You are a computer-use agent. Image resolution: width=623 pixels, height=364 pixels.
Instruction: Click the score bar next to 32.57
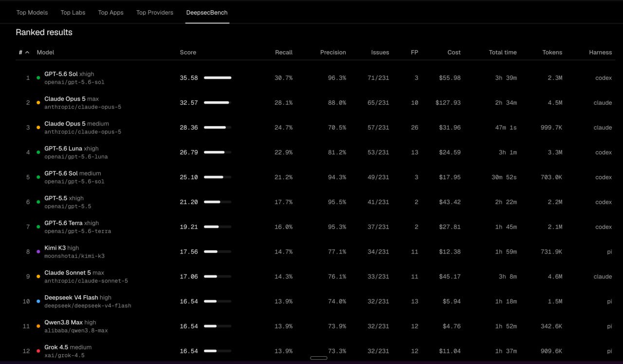coord(218,103)
